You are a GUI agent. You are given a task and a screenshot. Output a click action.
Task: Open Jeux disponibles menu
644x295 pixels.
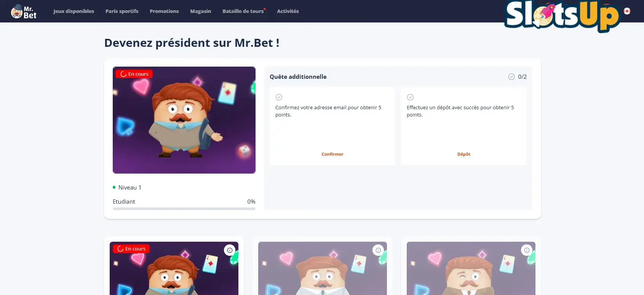click(x=74, y=11)
